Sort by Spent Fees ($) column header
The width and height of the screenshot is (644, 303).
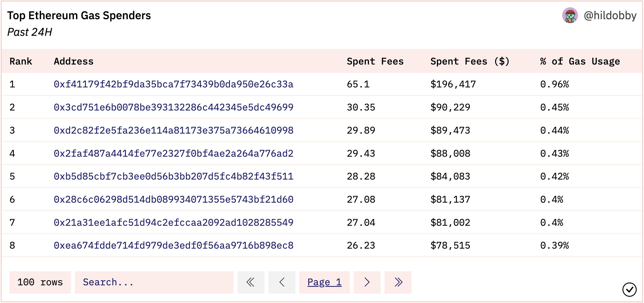pos(470,61)
